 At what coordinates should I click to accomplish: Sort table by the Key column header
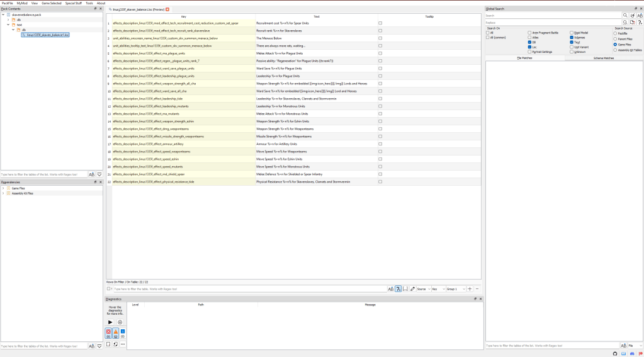(183, 16)
